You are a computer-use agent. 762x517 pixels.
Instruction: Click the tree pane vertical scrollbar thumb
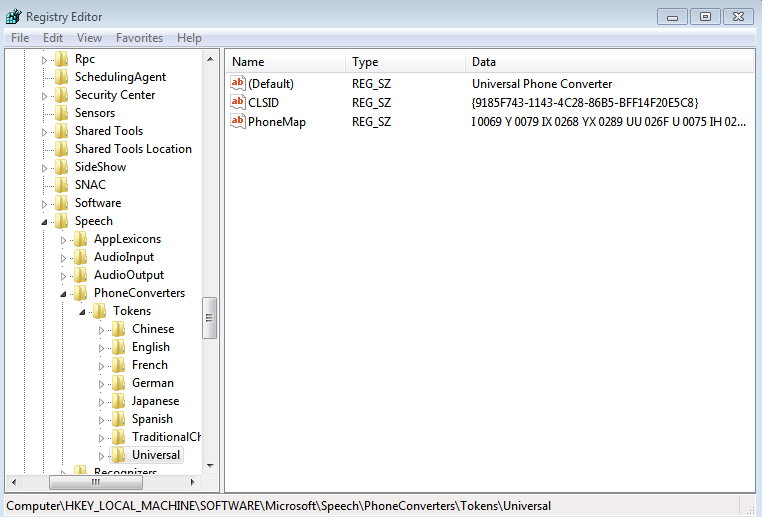tap(209, 318)
